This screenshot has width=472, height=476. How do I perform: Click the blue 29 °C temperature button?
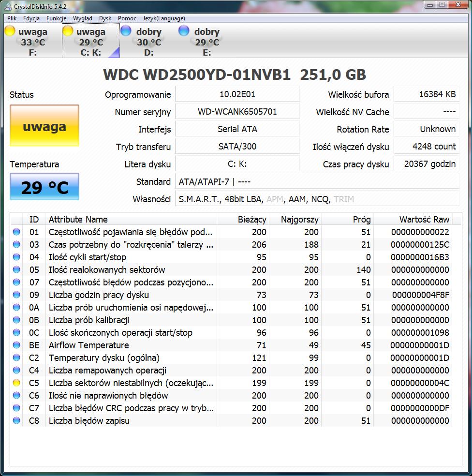[44, 186]
